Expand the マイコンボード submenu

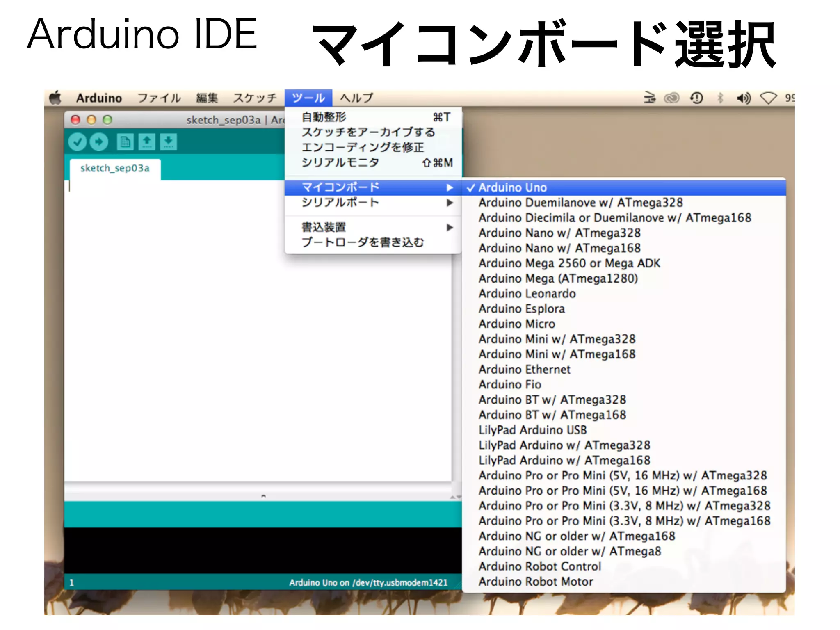373,187
